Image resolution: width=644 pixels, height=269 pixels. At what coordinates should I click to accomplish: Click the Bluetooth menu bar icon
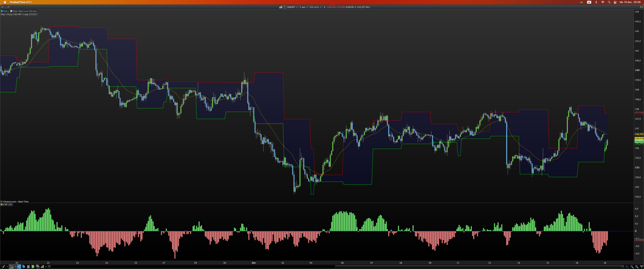coord(596,2)
